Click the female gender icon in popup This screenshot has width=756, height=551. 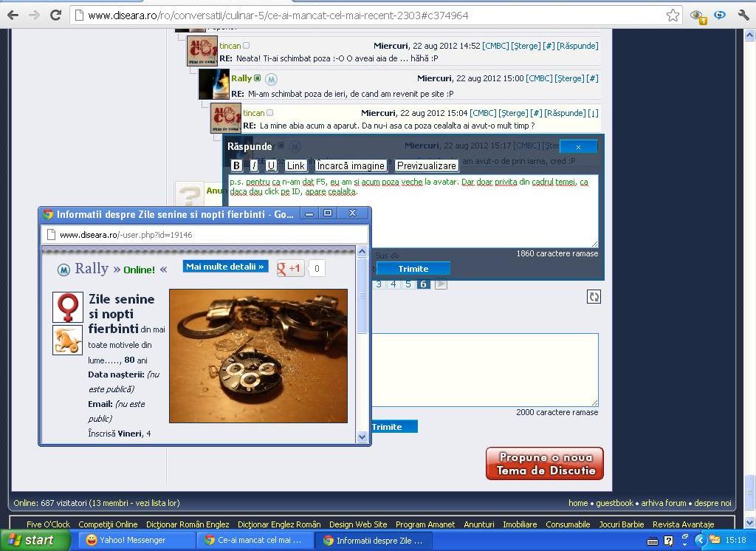[x=67, y=307]
